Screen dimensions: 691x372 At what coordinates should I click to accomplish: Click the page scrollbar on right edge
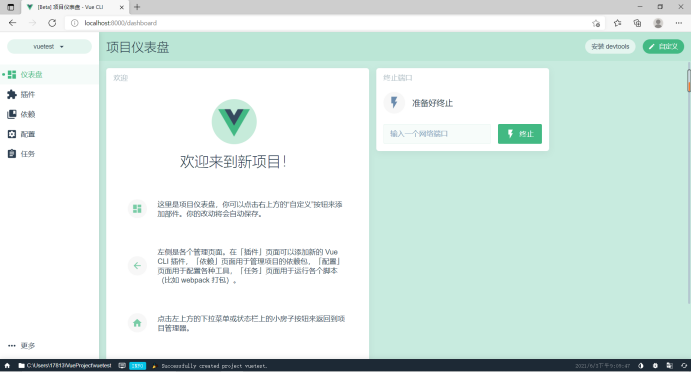(689, 183)
